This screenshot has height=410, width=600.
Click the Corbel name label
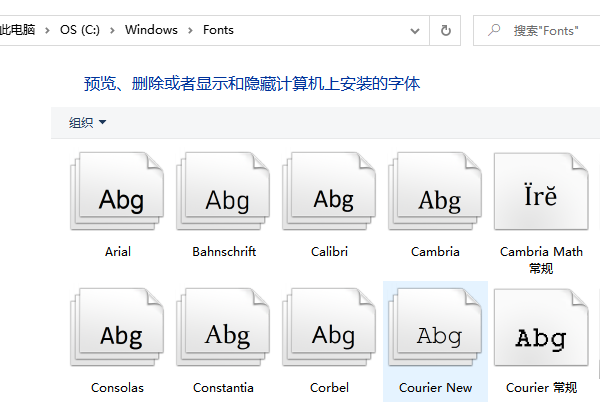point(329,388)
